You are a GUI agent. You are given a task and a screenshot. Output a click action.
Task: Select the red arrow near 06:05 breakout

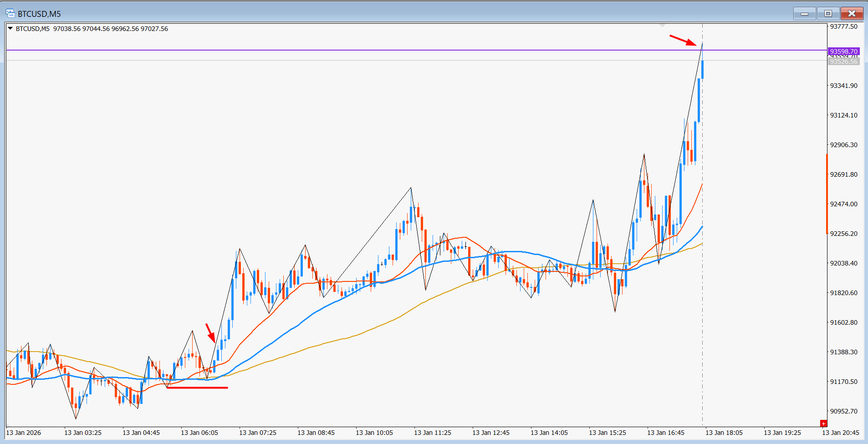[x=210, y=333]
